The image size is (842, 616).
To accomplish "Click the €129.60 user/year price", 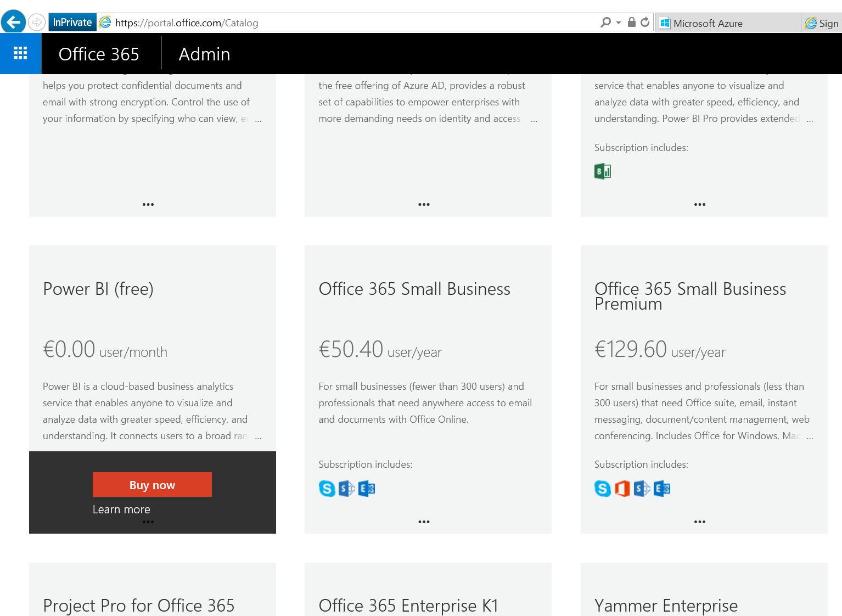I will click(660, 350).
